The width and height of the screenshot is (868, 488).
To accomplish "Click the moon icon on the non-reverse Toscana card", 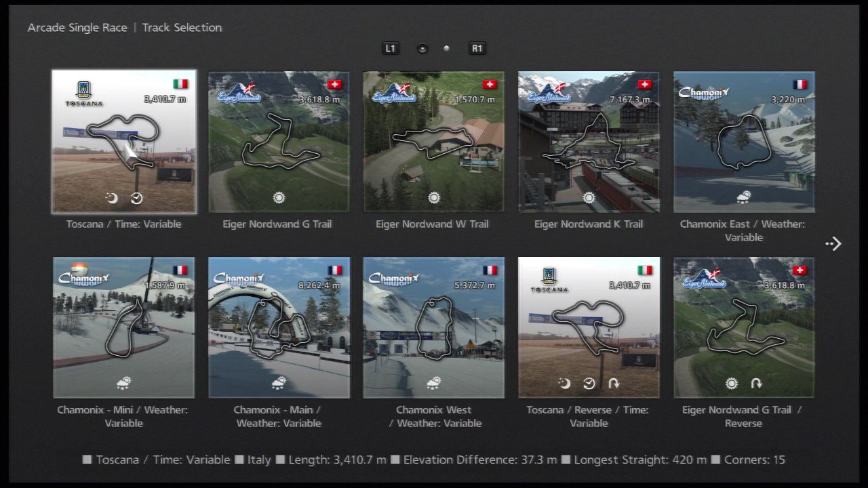I will pyautogui.click(x=113, y=198).
